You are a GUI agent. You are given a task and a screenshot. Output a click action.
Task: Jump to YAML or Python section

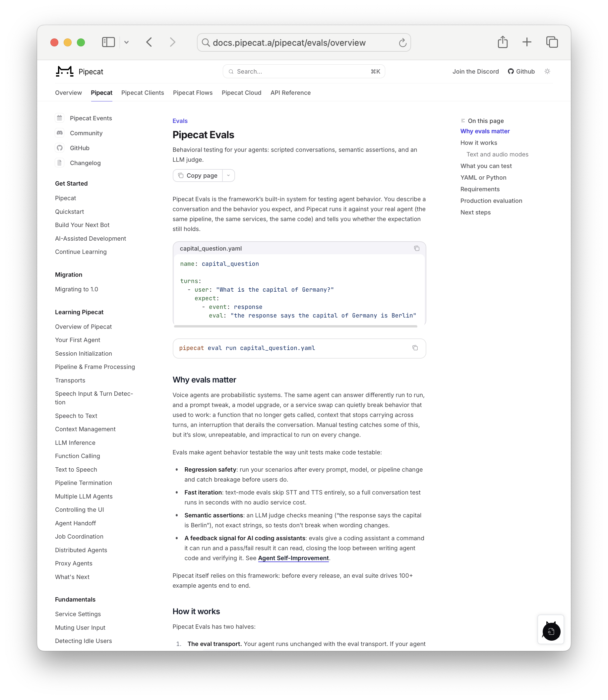coord(483,177)
